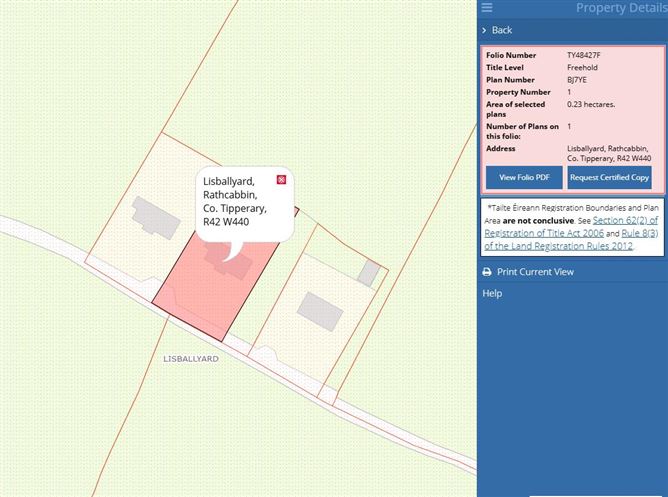The height and width of the screenshot is (497, 668).
Task: Select Print Current View option
Action: click(x=535, y=272)
